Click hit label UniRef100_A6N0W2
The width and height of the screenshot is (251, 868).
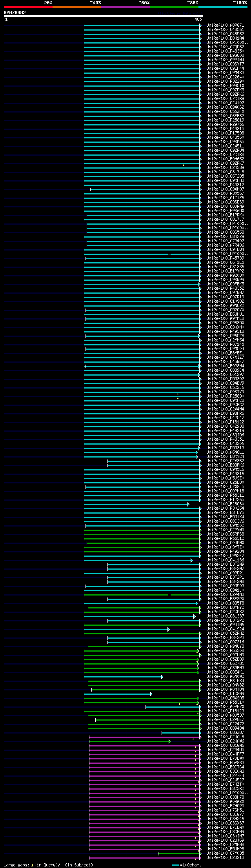pos(225,676)
